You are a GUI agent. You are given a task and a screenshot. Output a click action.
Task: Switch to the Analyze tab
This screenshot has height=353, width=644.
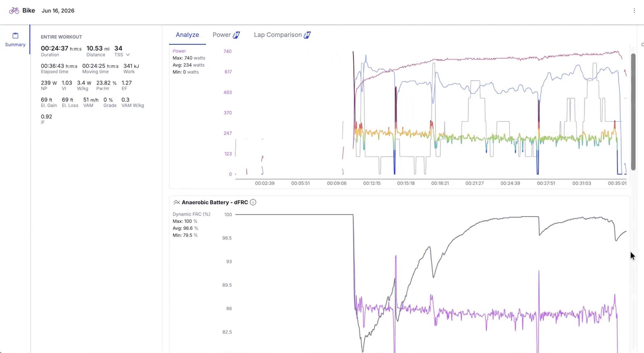click(x=187, y=35)
